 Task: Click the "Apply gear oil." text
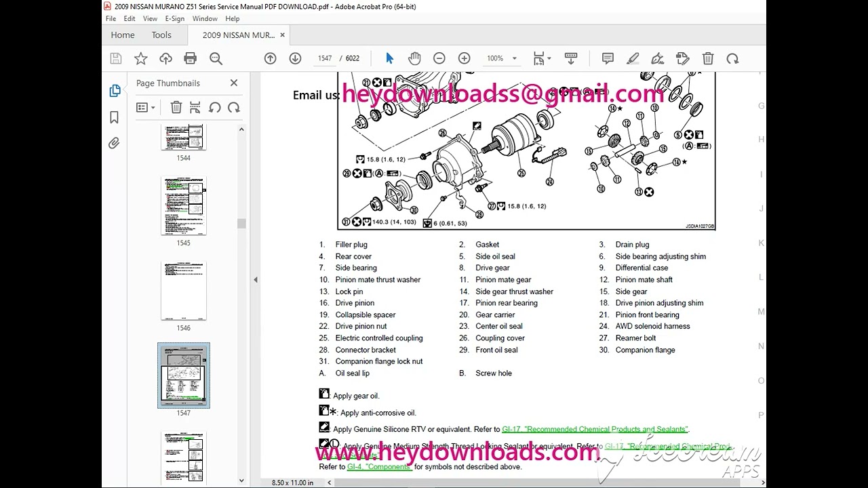(356, 396)
